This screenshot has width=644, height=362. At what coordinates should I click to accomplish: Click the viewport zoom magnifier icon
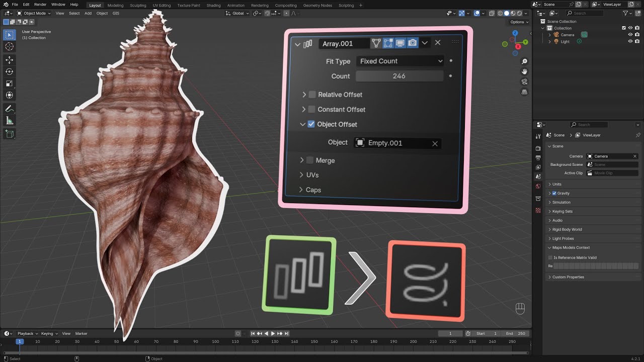[524, 61]
